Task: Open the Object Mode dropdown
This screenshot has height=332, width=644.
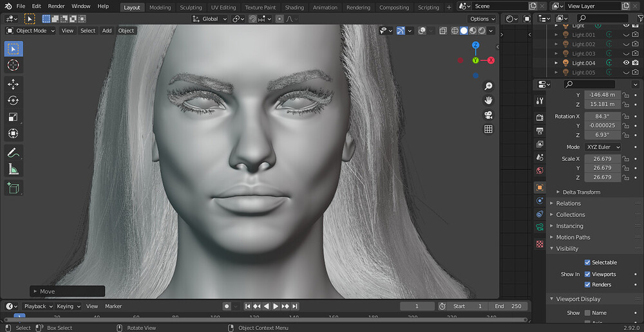Action: [x=31, y=31]
